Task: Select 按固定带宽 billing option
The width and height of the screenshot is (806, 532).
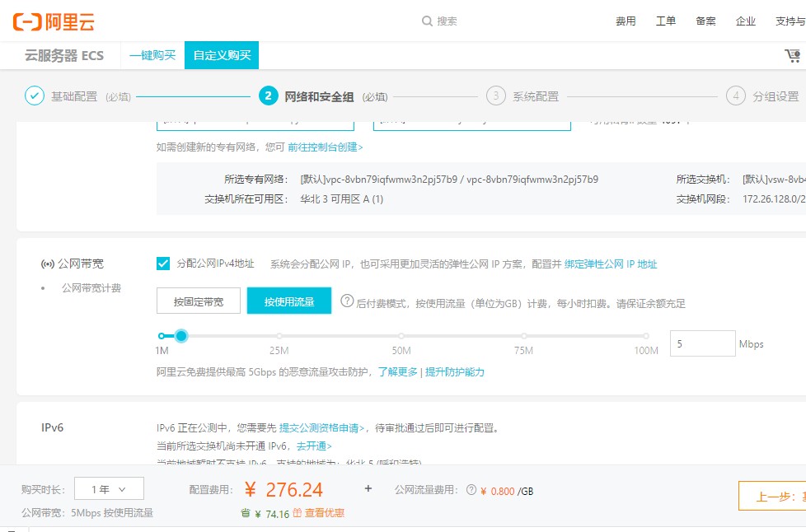Action: pyautogui.click(x=198, y=301)
